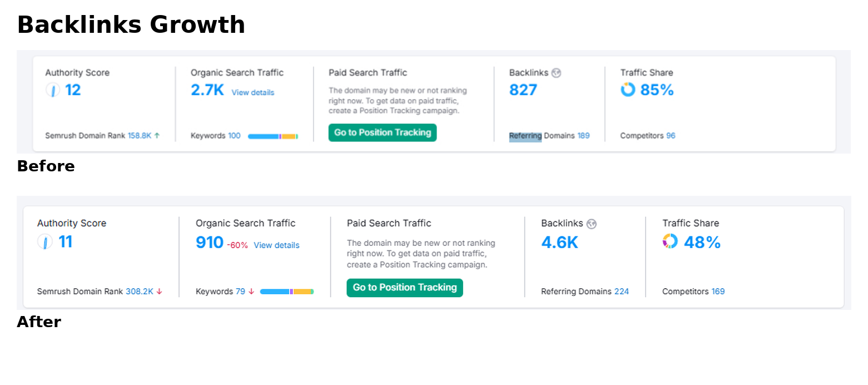Click the globe icon next to Backlinks in Before panel
This screenshot has height=385, width=868.
click(x=556, y=73)
